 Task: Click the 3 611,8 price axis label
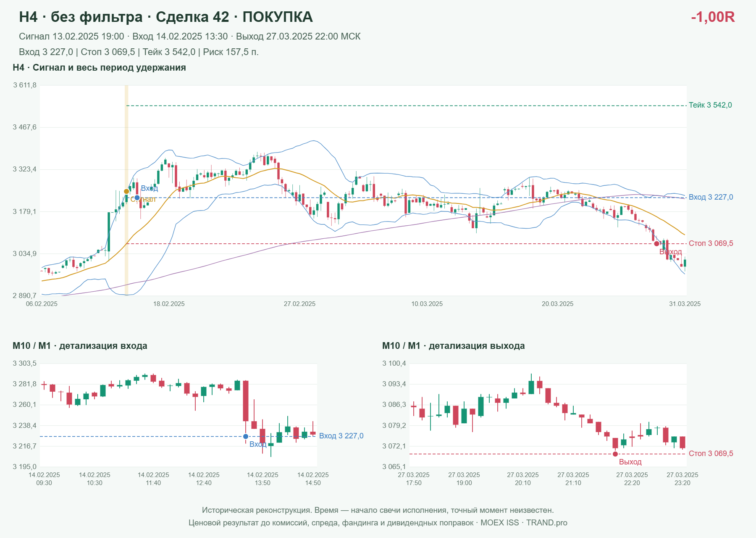(25, 85)
